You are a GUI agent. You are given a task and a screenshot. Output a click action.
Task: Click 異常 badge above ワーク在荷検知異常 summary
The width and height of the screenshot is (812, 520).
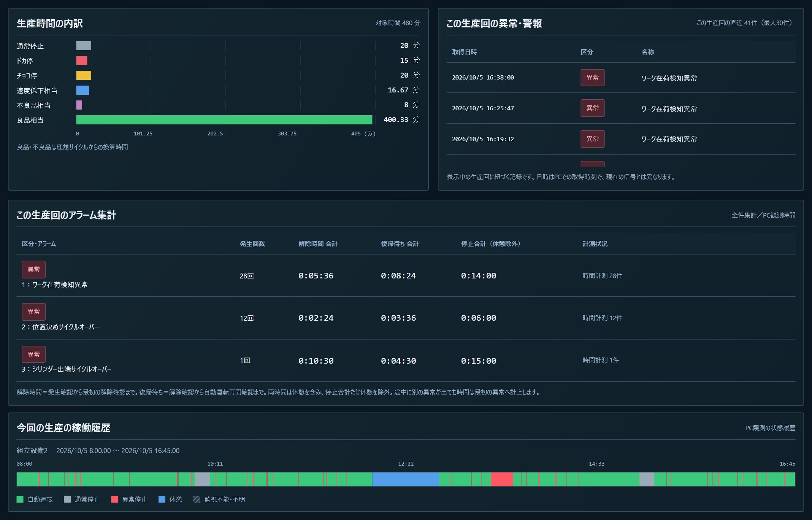tap(33, 269)
